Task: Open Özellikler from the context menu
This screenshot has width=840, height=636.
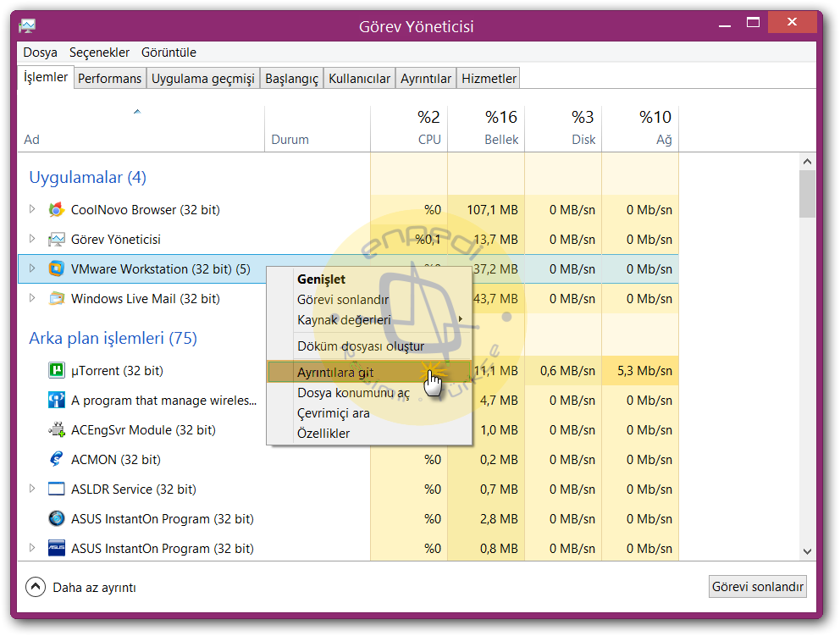Action: click(369, 434)
